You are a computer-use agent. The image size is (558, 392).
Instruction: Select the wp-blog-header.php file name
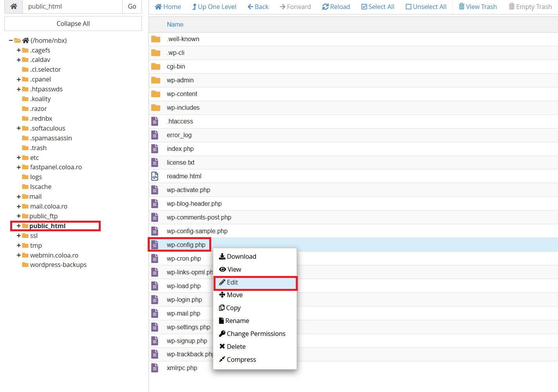pyautogui.click(x=194, y=203)
